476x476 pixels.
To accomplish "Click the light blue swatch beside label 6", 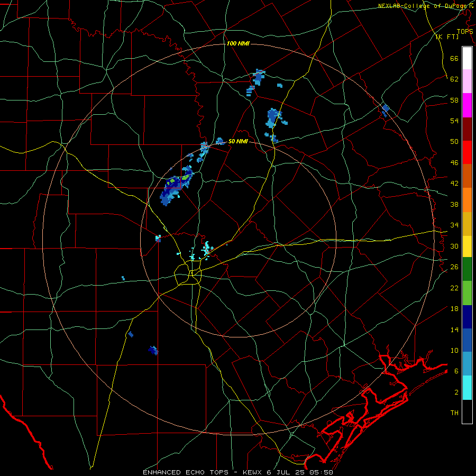I will pyautogui.click(x=467, y=364).
